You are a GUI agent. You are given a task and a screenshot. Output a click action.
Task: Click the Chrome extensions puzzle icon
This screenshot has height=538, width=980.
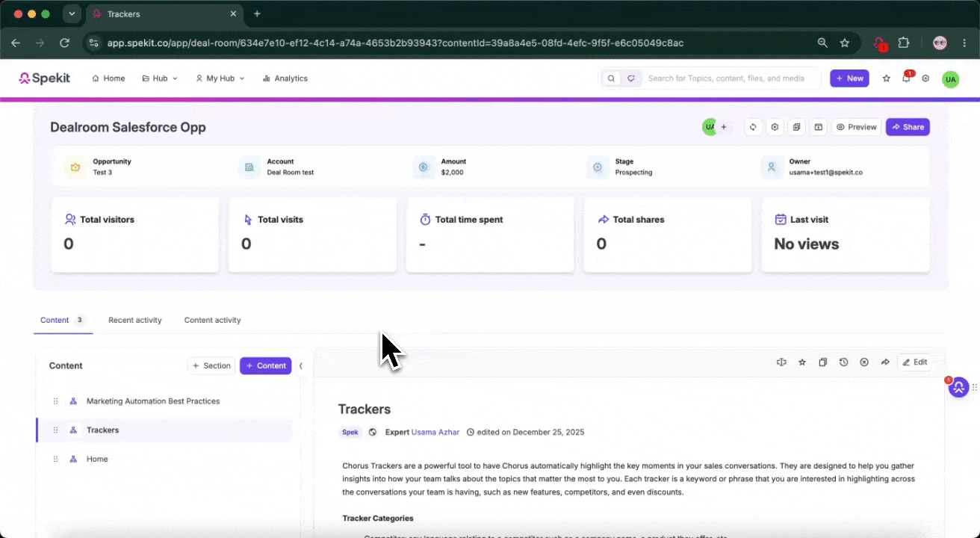(x=903, y=43)
